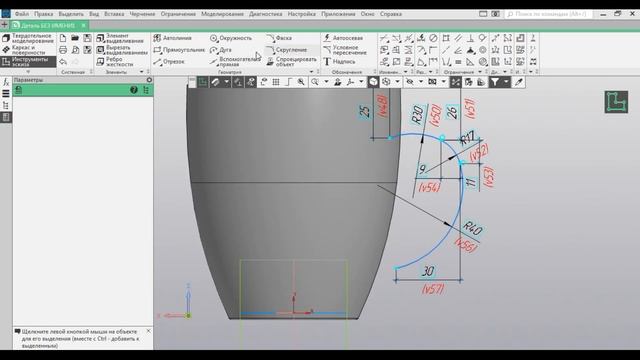Toggle tree view icon in Параметры bar

(x=146, y=90)
